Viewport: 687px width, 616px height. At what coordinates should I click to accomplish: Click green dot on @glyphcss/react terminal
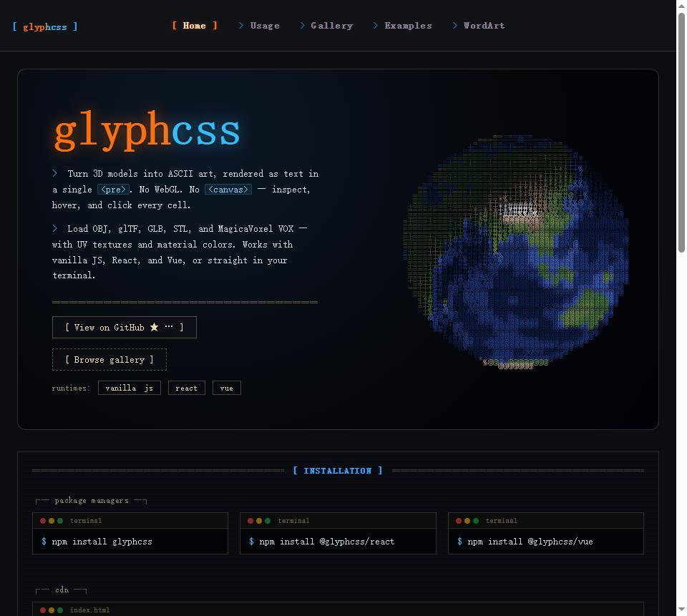pos(268,521)
